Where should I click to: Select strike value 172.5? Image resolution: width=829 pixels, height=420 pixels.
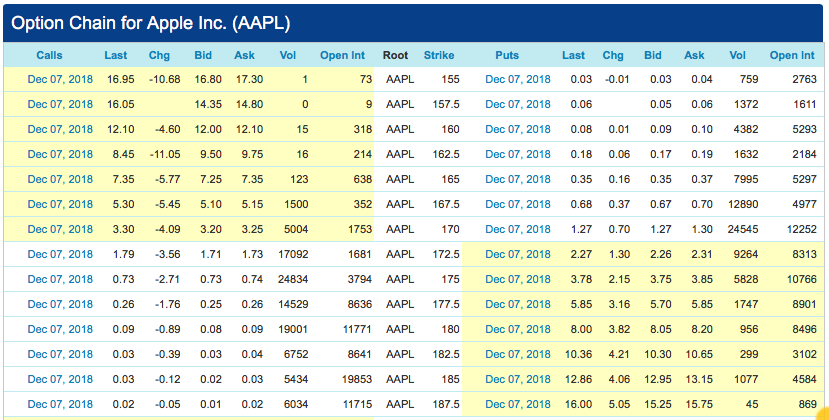point(446,254)
